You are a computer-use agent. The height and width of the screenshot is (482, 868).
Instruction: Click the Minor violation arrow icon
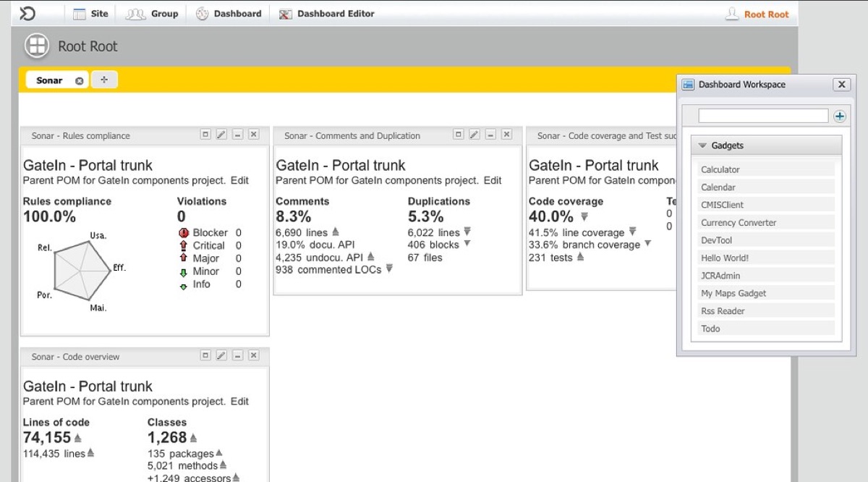pyautogui.click(x=183, y=272)
